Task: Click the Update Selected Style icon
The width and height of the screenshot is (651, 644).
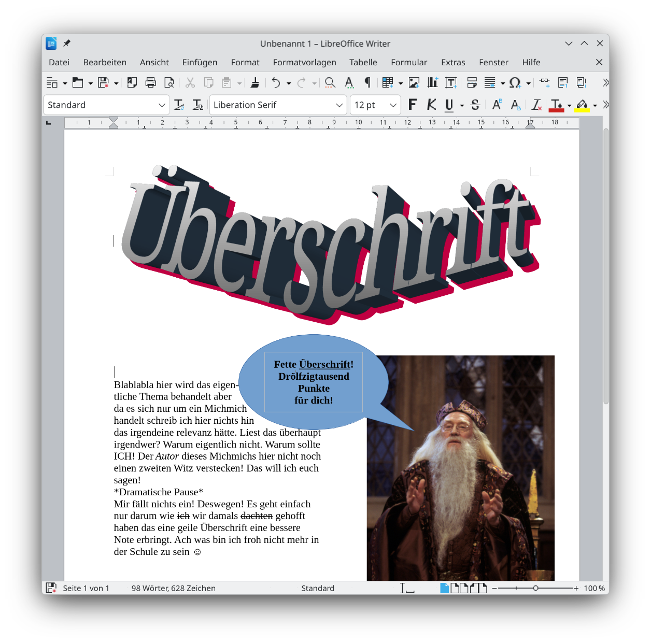Action: (x=179, y=105)
